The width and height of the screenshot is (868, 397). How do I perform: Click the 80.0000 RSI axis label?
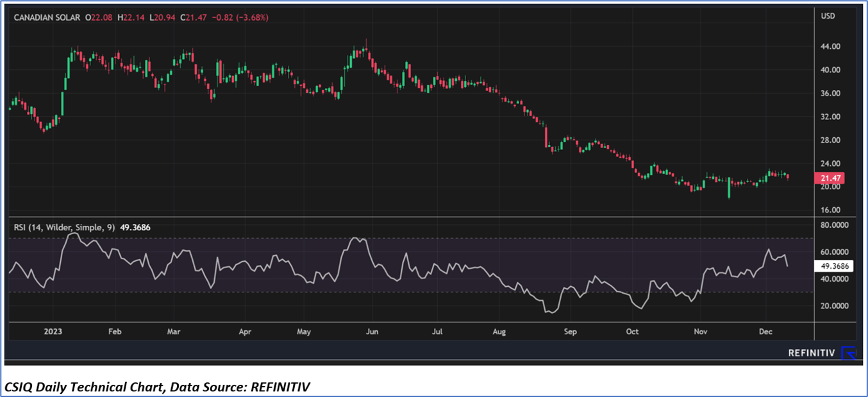pos(835,225)
